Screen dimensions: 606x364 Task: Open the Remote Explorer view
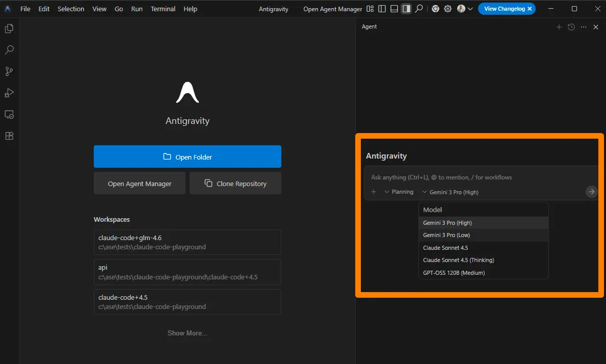(9, 114)
